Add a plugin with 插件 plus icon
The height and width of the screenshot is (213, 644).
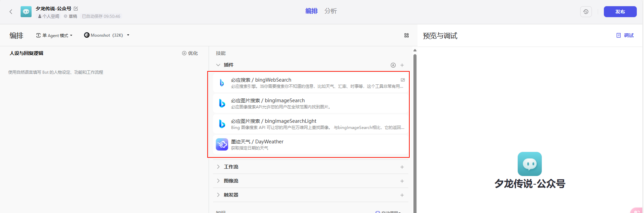coord(402,65)
